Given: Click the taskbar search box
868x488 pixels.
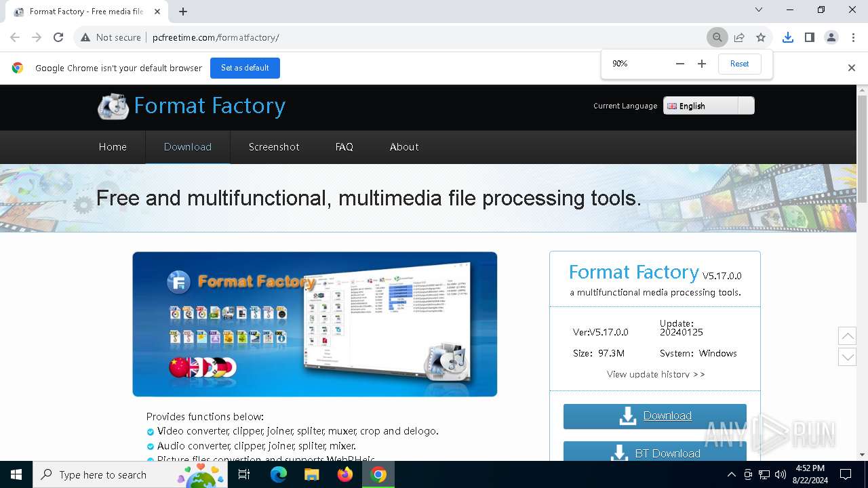Looking at the screenshot, I should pos(130,474).
